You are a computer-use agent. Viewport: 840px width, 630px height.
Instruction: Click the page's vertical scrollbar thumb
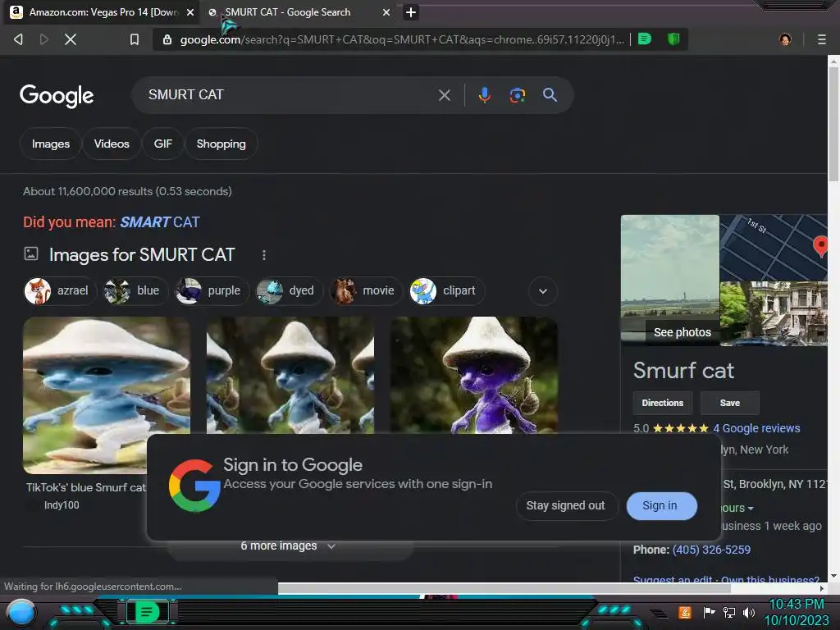833,124
